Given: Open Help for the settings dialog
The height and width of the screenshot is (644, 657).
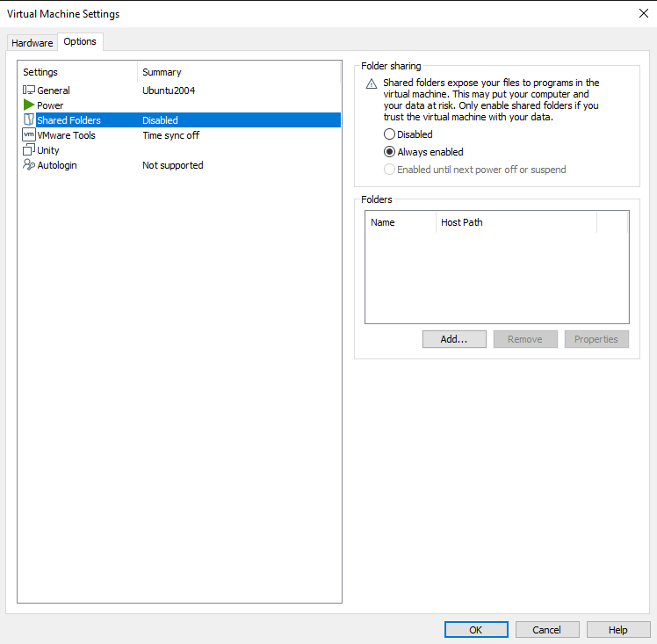Looking at the screenshot, I should pyautogui.click(x=618, y=630).
